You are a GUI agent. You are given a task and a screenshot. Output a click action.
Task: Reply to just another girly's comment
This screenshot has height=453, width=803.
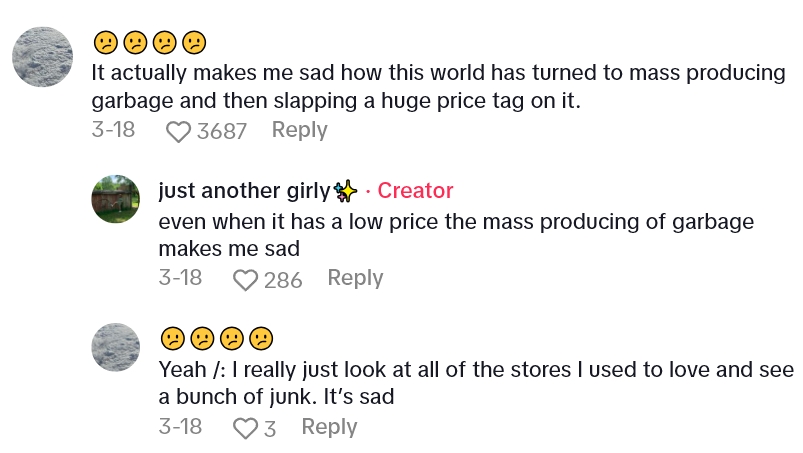pos(355,278)
